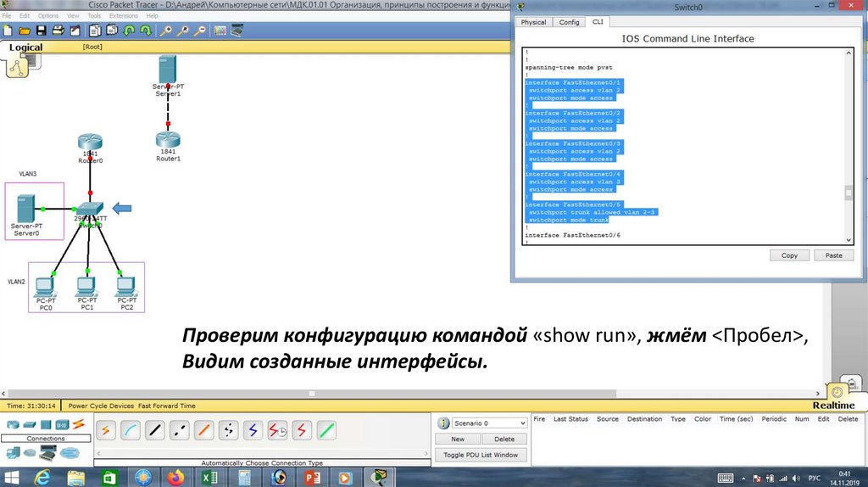Select the Wireless Devices category
This screenshot has height=487, width=868.
62,425
